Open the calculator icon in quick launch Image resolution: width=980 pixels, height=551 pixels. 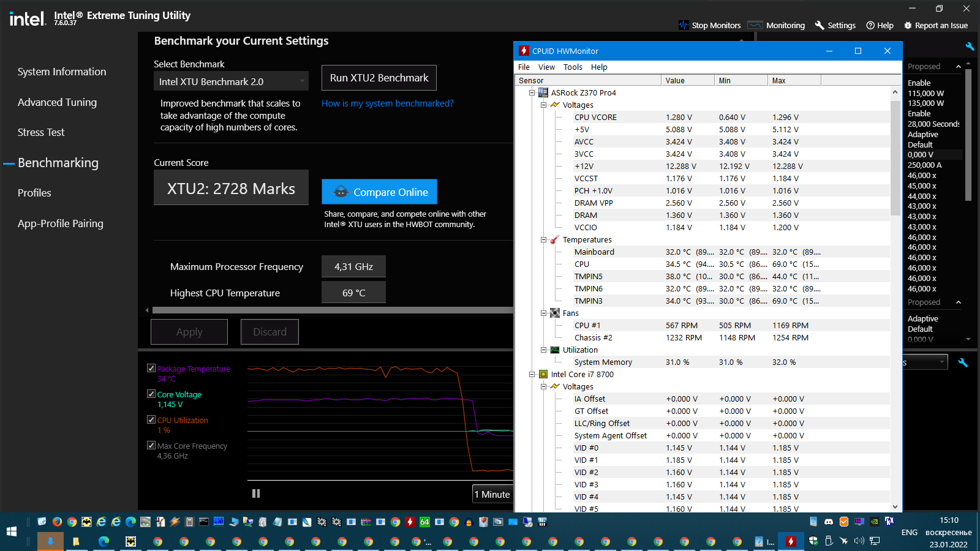click(189, 522)
